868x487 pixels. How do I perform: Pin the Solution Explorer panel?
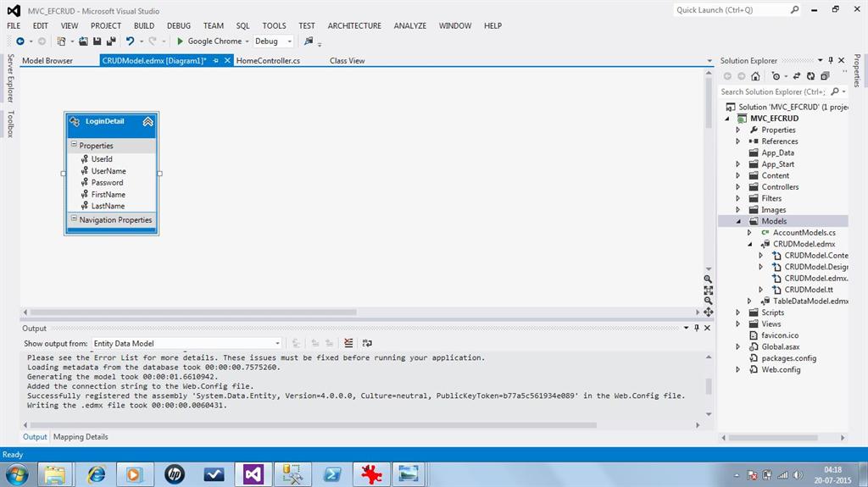831,60
